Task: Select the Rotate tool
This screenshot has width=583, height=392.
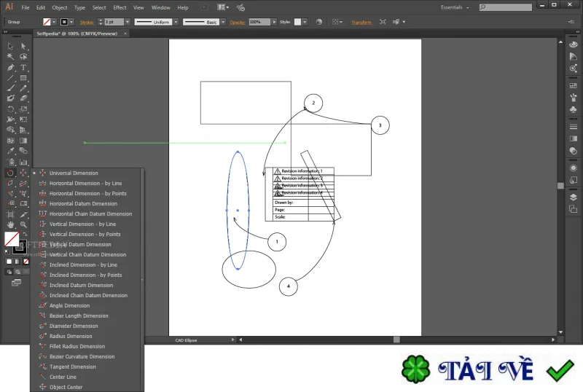Action: [x=10, y=109]
